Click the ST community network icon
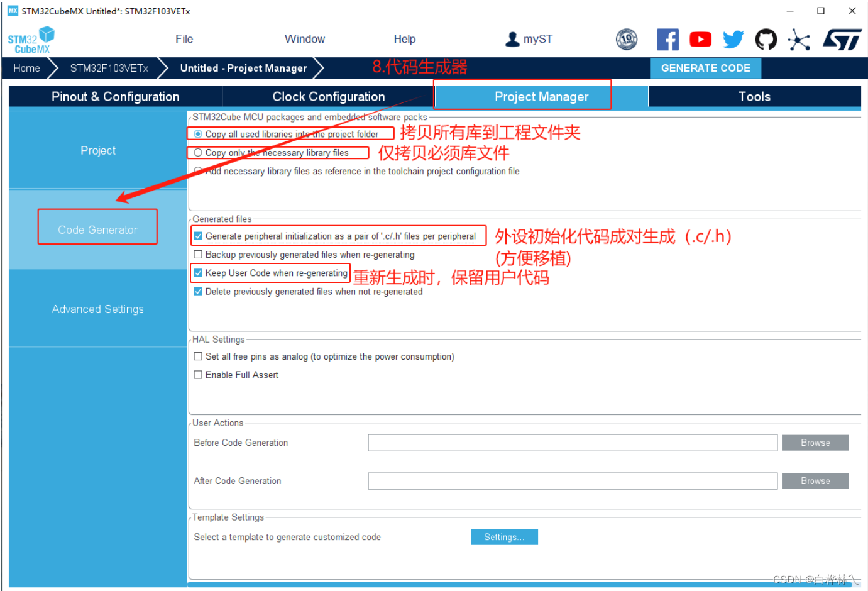This screenshot has height=591, width=868. pos(799,40)
